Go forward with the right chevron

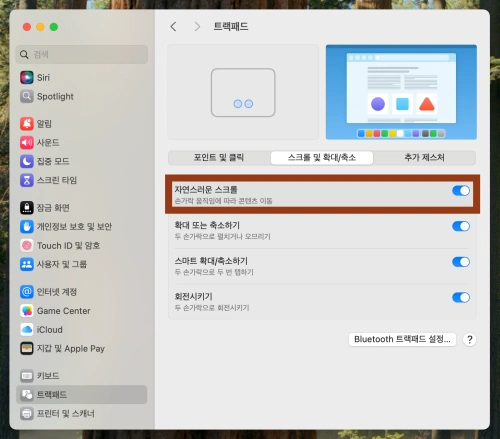point(197,27)
